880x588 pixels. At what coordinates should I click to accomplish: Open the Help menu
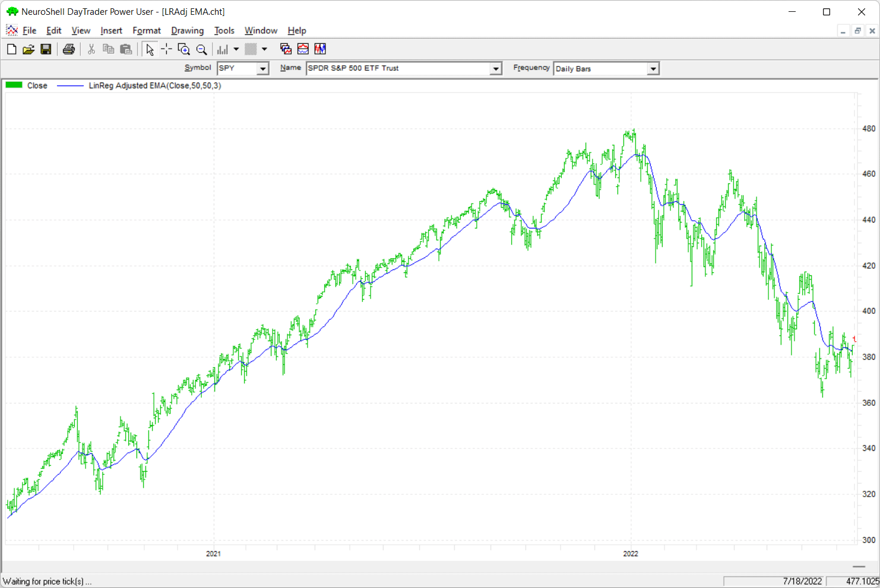point(297,31)
